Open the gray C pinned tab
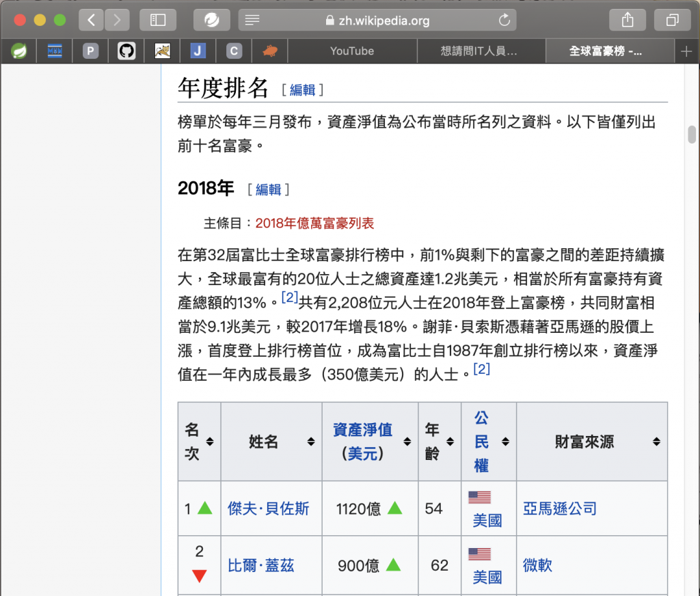The image size is (700, 596). 234,51
